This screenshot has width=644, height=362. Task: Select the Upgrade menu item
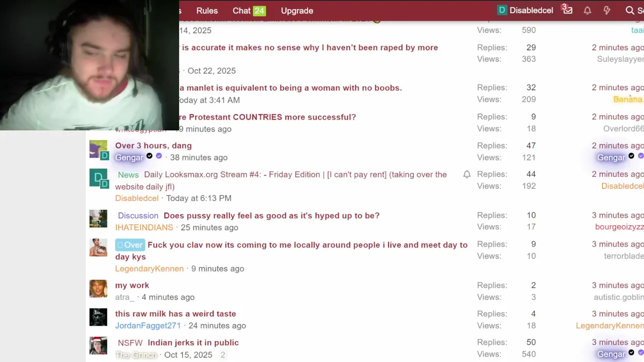tap(297, 11)
